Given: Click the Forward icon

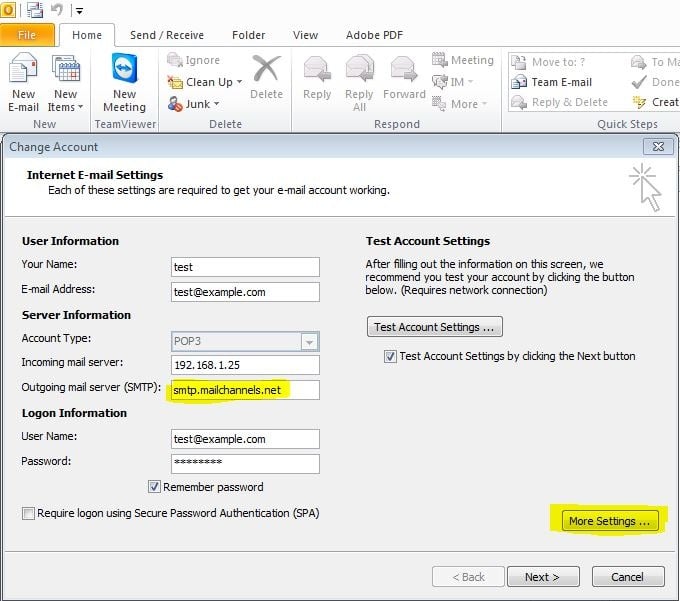Looking at the screenshot, I should [x=404, y=69].
